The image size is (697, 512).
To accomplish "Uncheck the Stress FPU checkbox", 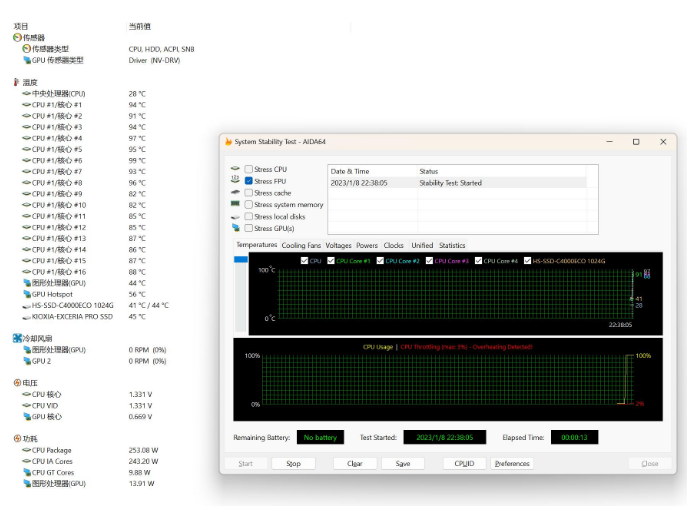I will [249, 181].
